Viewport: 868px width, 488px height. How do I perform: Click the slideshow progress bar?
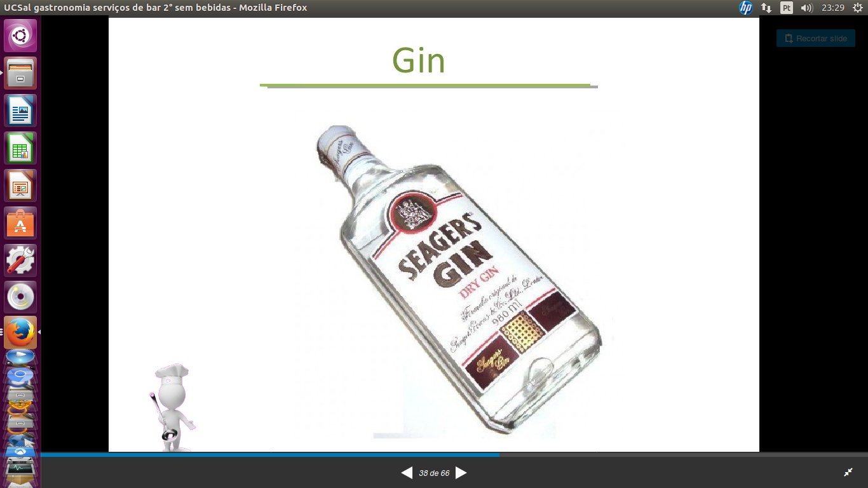[454, 455]
